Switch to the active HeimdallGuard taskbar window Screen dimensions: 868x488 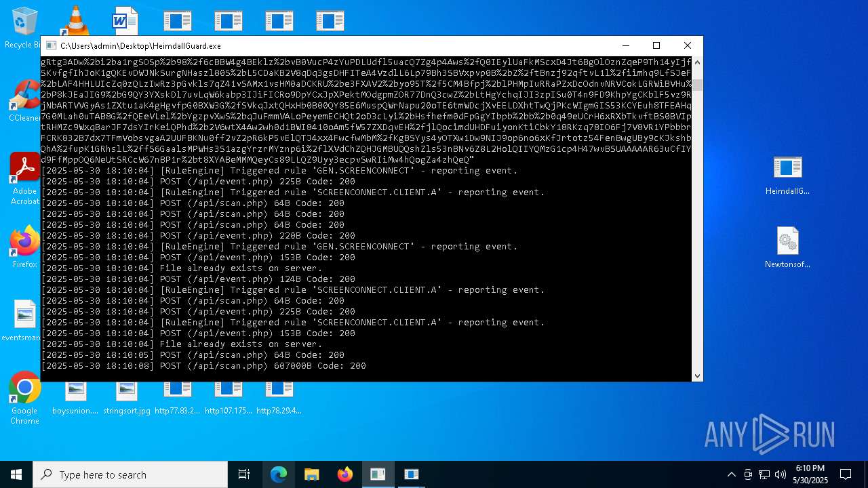(x=378, y=474)
